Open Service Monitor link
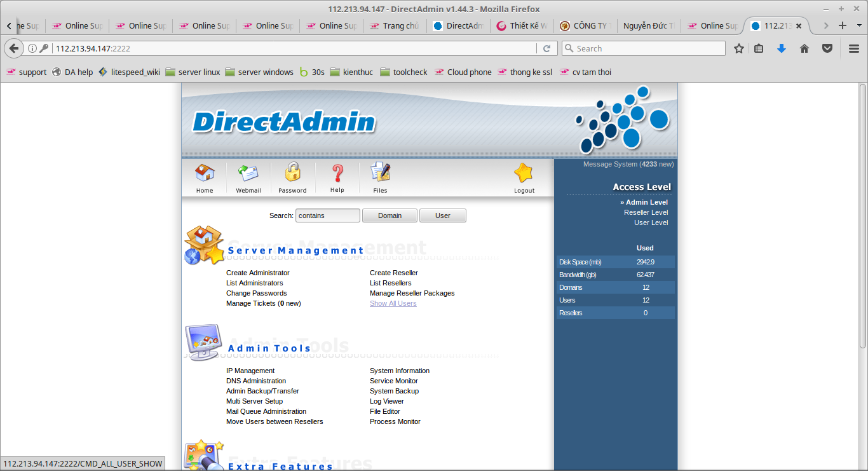 tap(394, 381)
